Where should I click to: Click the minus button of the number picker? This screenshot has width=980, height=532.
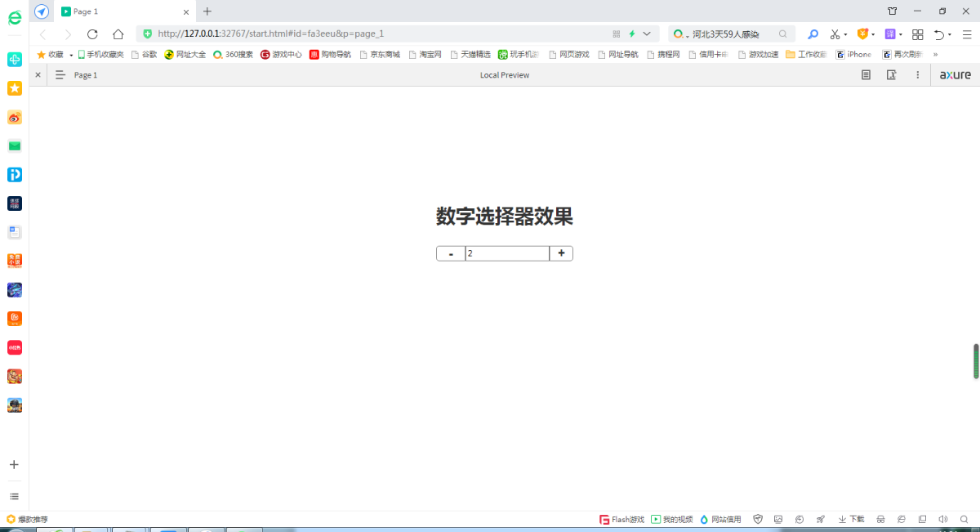point(451,253)
